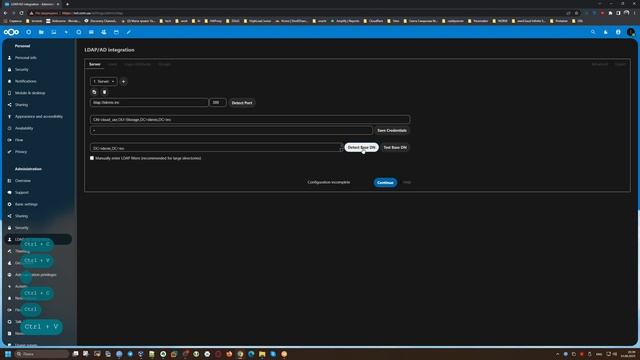Open Mobile & desktop in sidebar

coord(30,93)
